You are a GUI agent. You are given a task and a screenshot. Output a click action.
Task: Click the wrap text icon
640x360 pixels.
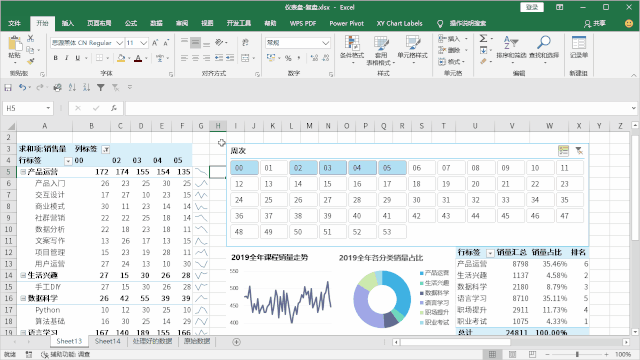(x=245, y=42)
